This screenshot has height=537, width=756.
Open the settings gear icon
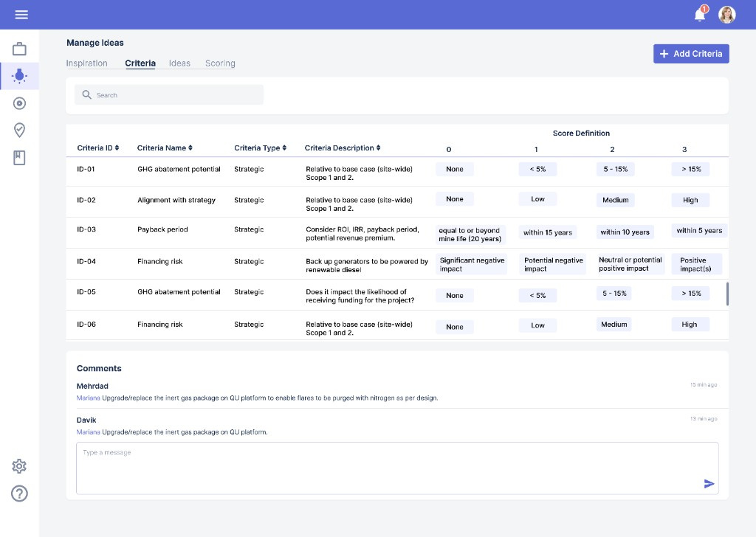(19, 465)
